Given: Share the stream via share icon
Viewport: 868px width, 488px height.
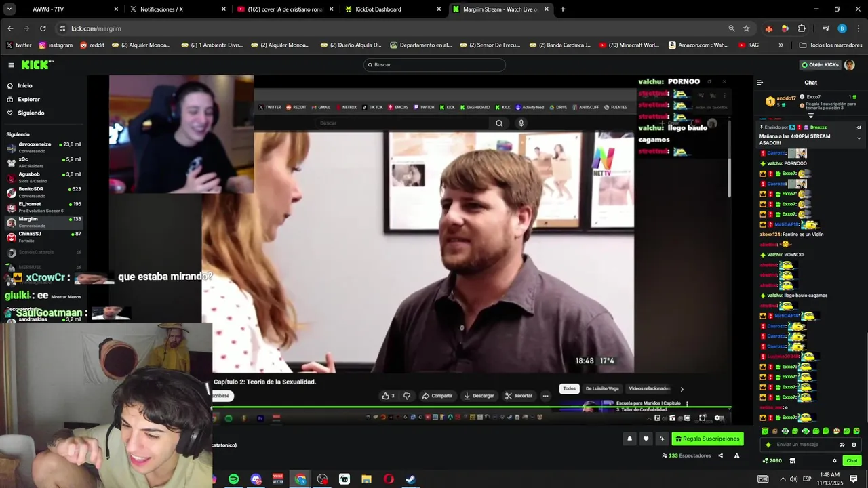Looking at the screenshot, I should coord(720,455).
